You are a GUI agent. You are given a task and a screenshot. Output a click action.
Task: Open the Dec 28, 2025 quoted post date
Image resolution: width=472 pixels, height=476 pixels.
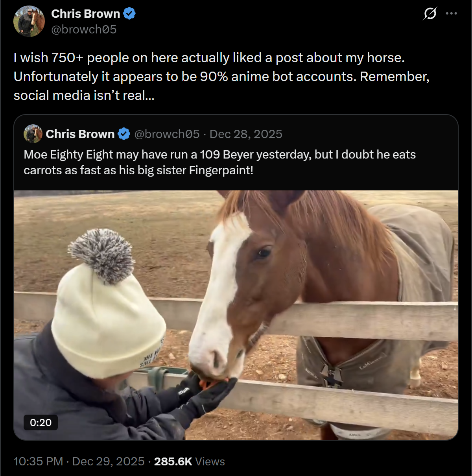point(246,134)
